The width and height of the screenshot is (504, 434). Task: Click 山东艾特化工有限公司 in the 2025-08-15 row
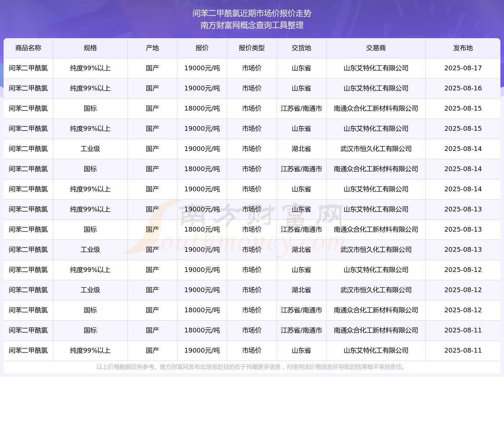[x=376, y=129]
